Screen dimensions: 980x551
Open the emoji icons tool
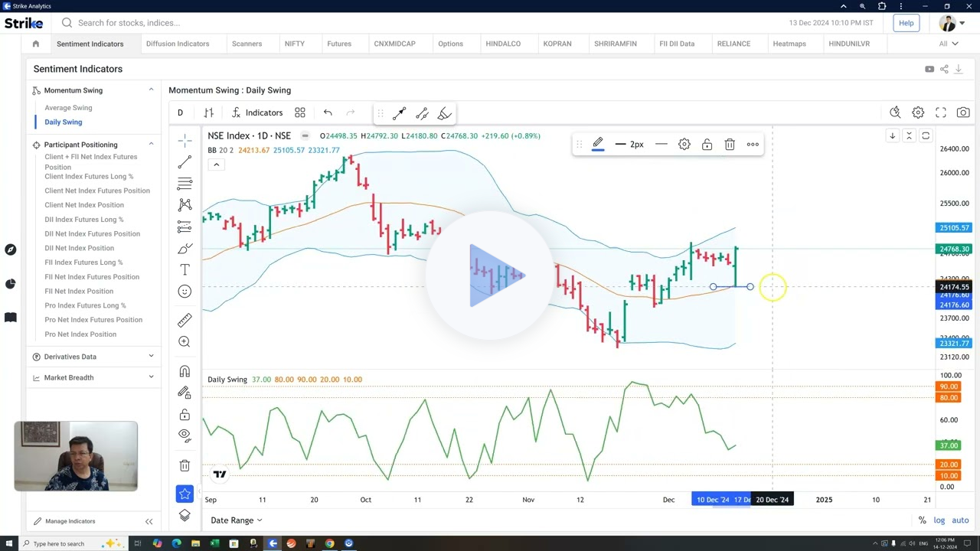click(185, 292)
